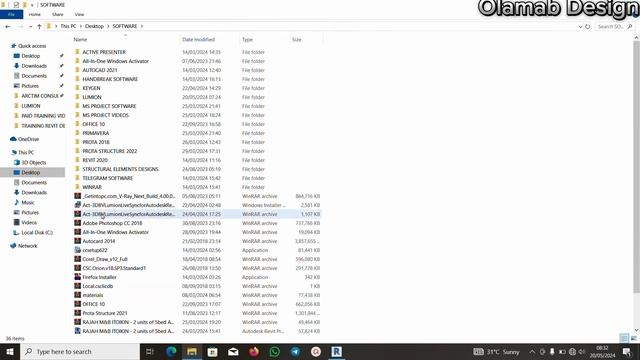Open the View ribbon tab
The height and width of the screenshot is (360, 640).
[x=79, y=14]
